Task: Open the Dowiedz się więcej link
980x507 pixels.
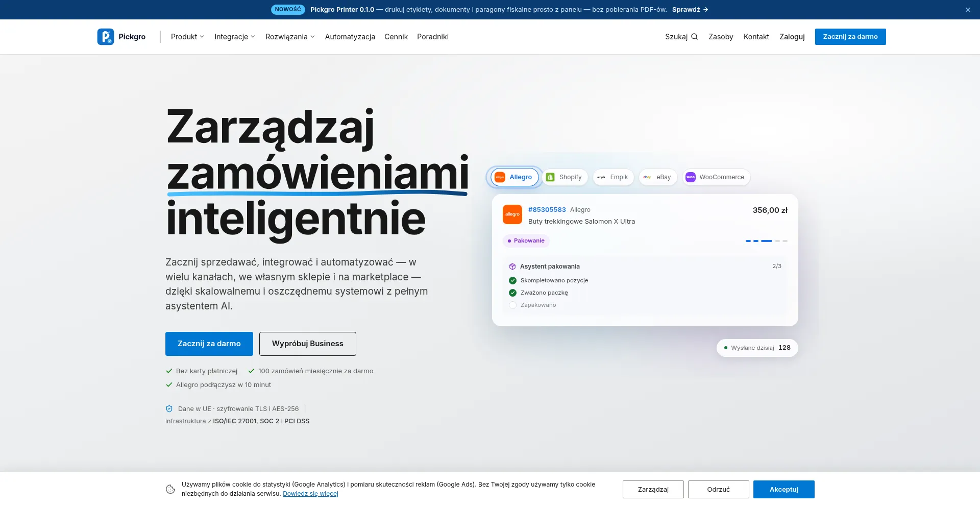Action: (310, 494)
